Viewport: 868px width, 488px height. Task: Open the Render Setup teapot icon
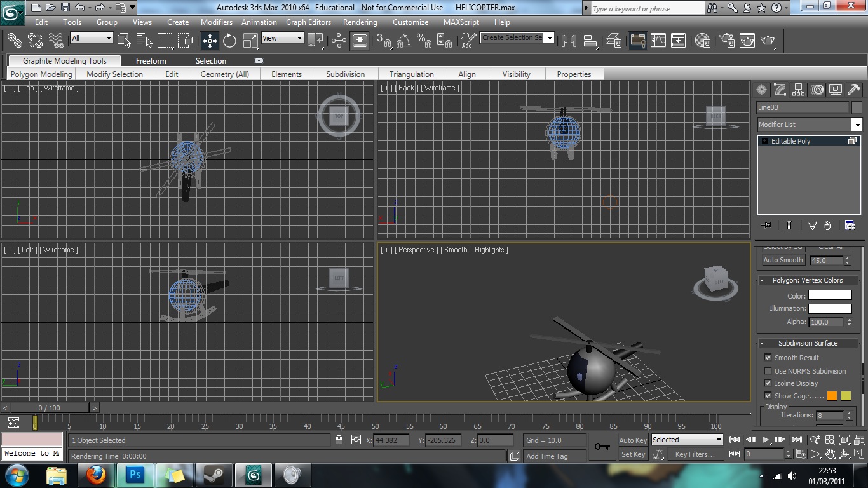(x=725, y=41)
